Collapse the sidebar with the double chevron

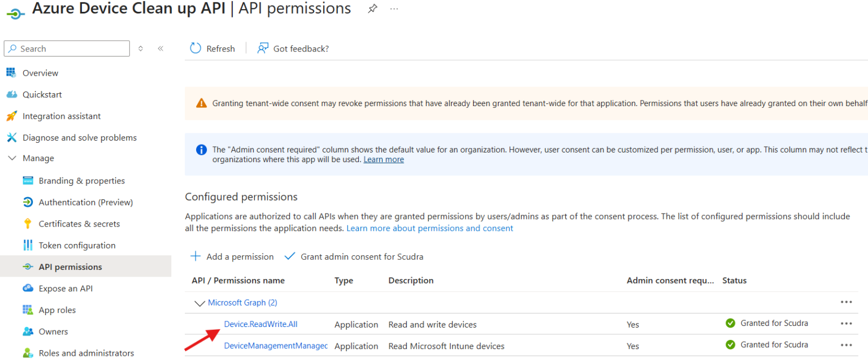(160, 49)
